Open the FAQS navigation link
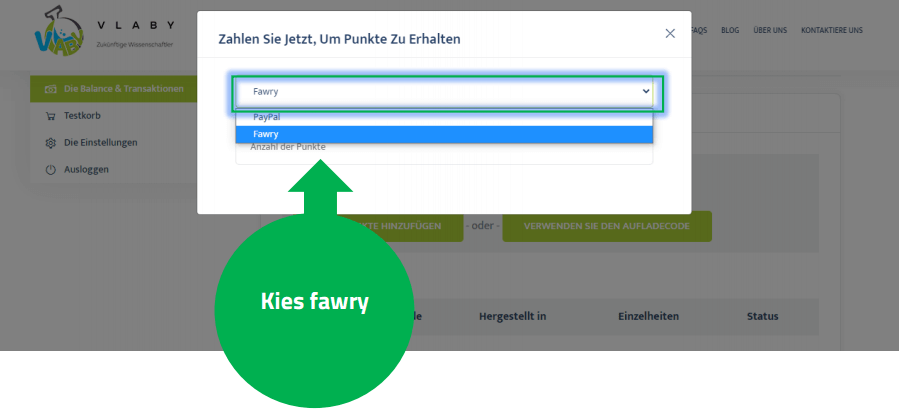The width and height of the screenshot is (902, 410). [699, 31]
